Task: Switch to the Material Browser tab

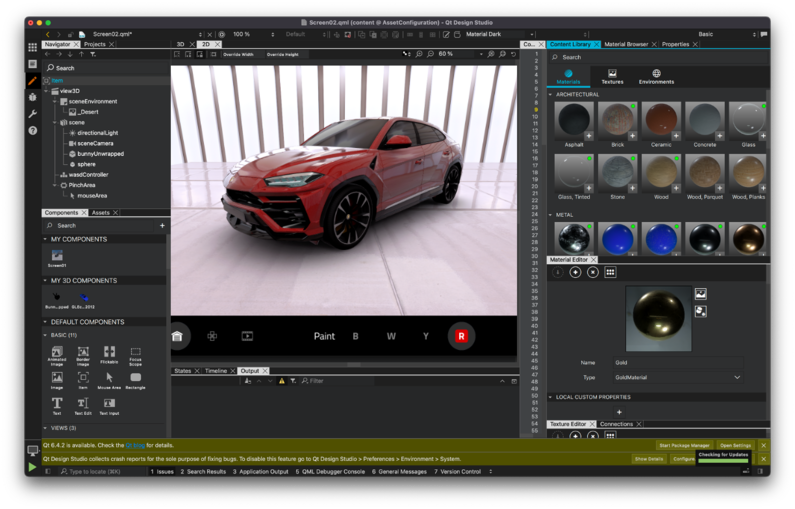Action: tap(626, 45)
